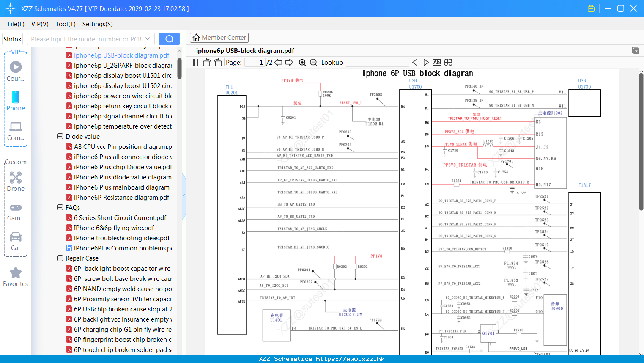The width and height of the screenshot is (644, 363).
Task: Open the Tool(T) menu
Action: click(66, 24)
